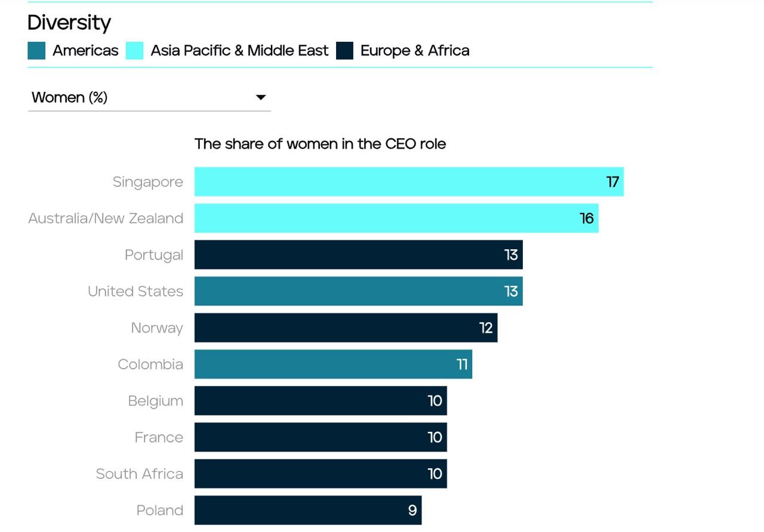Toggle the Asia Pacific & Middle East label
Image resolution: width=764 pixels, height=532 pixels.
click(x=239, y=51)
